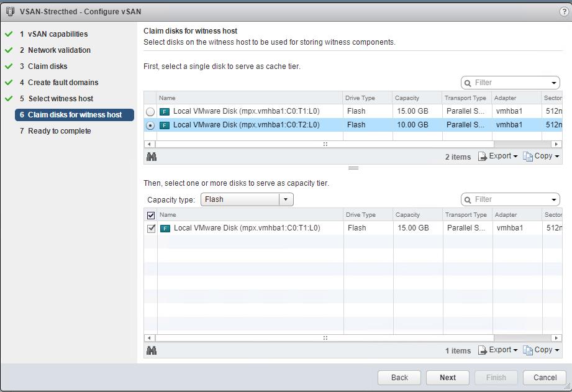
Task: Open the help question mark icon
Action: 564,11
